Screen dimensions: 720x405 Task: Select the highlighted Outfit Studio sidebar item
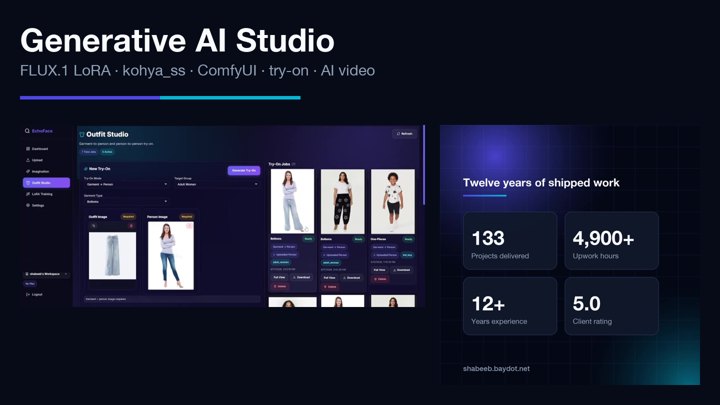pos(46,183)
